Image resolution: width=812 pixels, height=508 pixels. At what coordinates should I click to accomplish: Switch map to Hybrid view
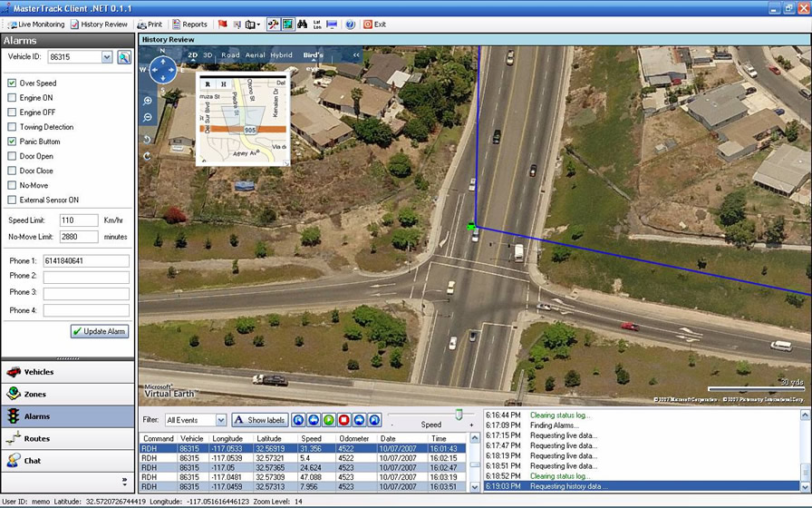pos(281,55)
